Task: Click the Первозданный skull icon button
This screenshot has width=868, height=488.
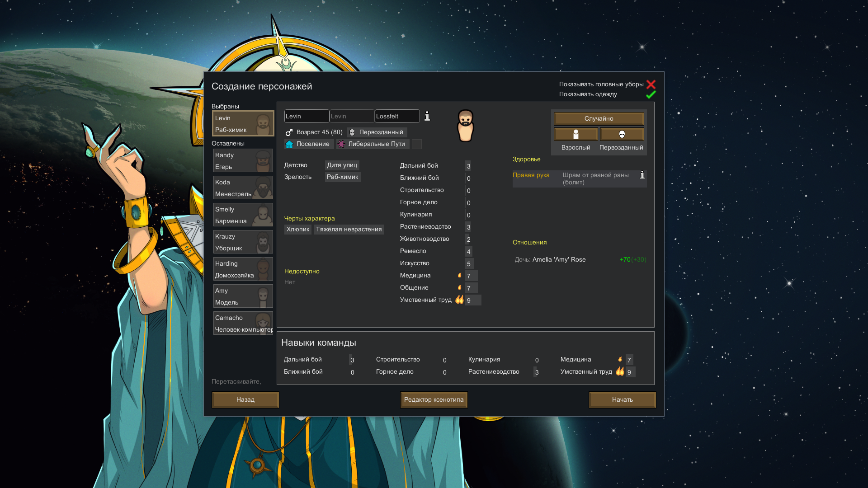Action: pyautogui.click(x=622, y=134)
